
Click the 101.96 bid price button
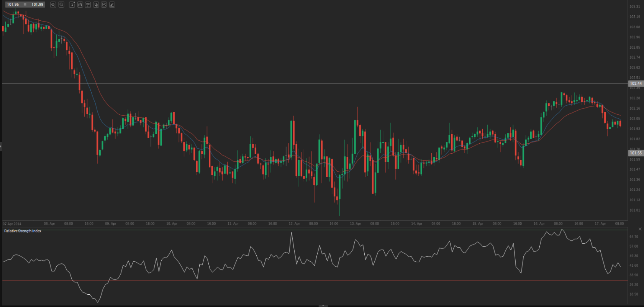[13, 5]
